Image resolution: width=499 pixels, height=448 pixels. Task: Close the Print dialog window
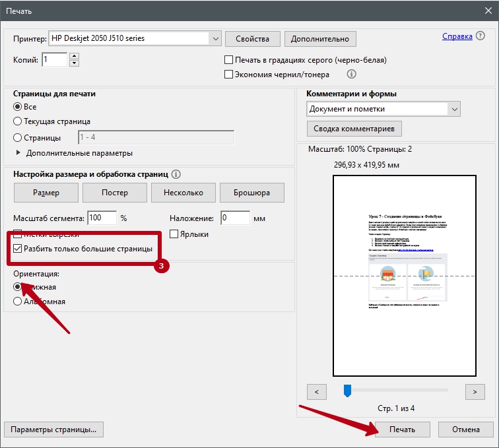click(483, 11)
